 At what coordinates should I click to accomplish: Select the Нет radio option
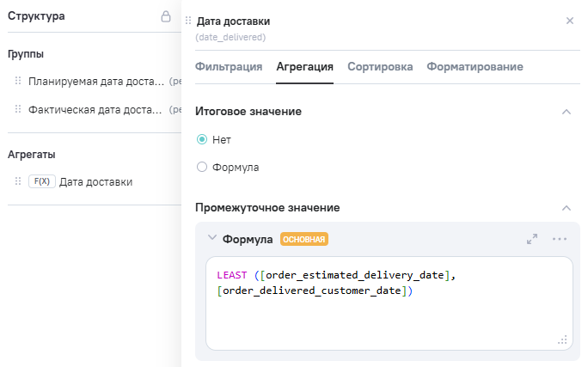202,139
